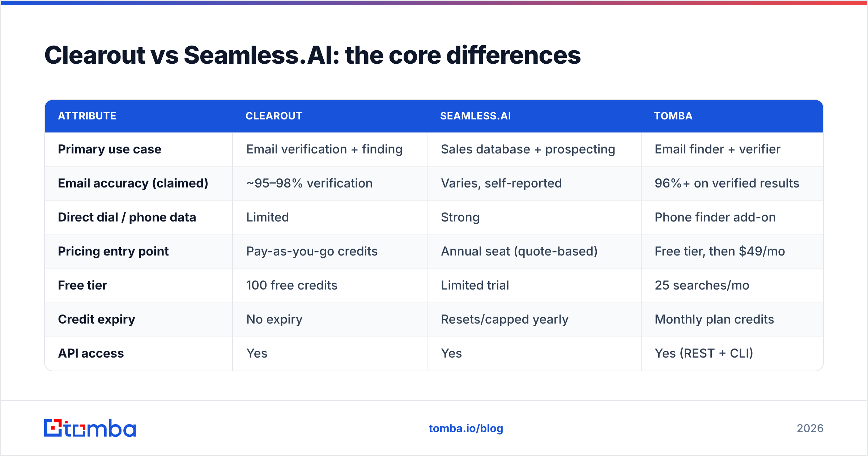868x456 pixels.
Task: Click the '~95–98% verification' cell
Action: (310, 183)
